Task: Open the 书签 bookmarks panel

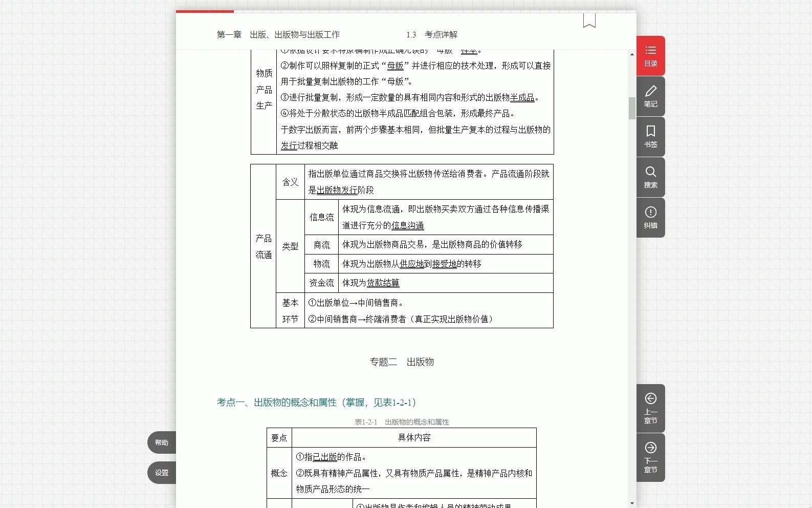Action: point(650,137)
